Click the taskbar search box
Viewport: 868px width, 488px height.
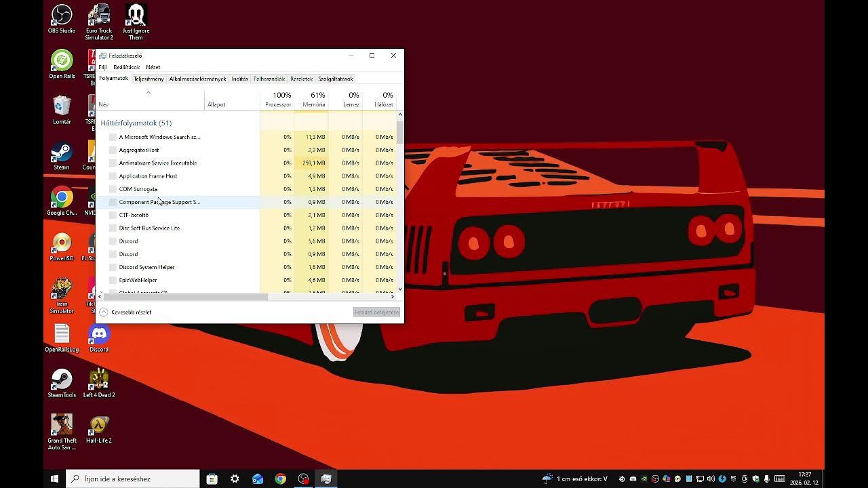point(133,479)
